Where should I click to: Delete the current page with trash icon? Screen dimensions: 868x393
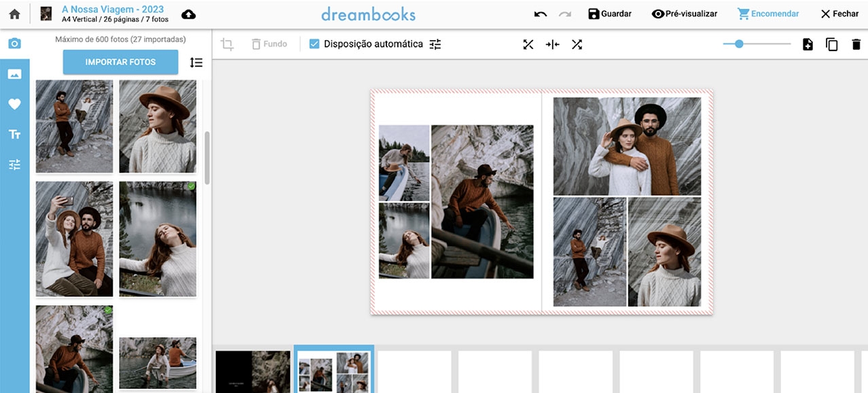pyautogui.click(x=857, y=44)
